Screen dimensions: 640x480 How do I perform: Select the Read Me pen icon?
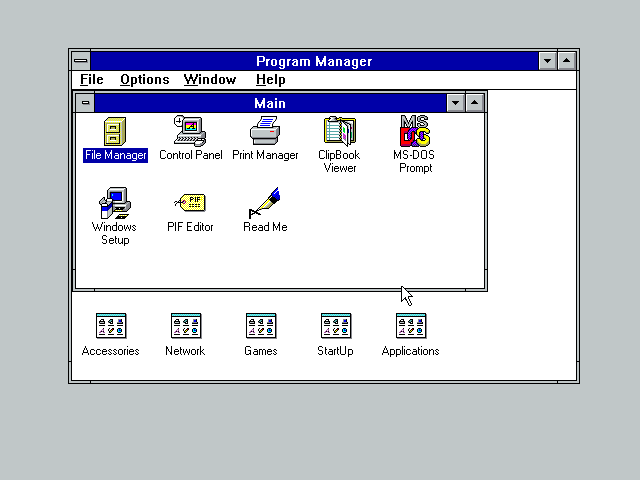pyautogui.click(x=265, y=202)
